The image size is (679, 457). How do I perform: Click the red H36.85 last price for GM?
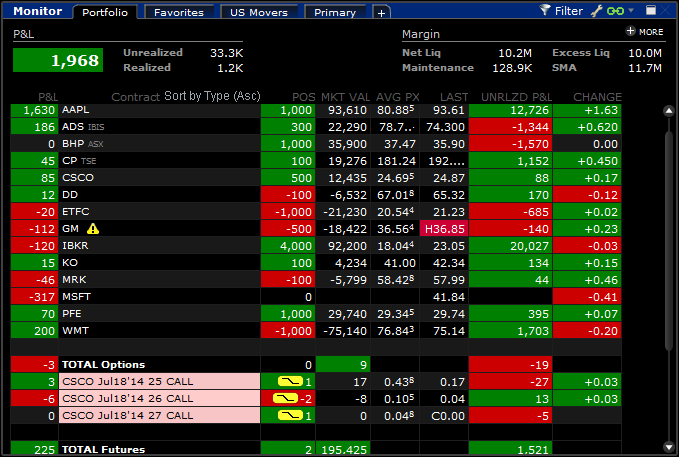444,229
